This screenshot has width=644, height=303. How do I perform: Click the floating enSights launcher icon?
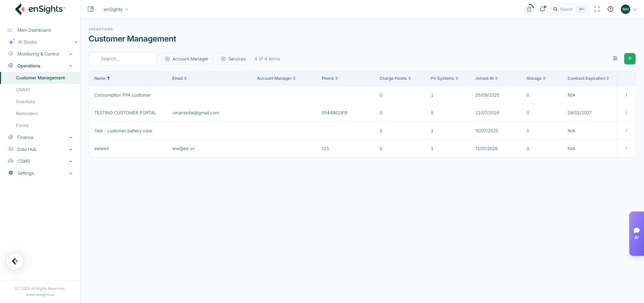(15, 261)
